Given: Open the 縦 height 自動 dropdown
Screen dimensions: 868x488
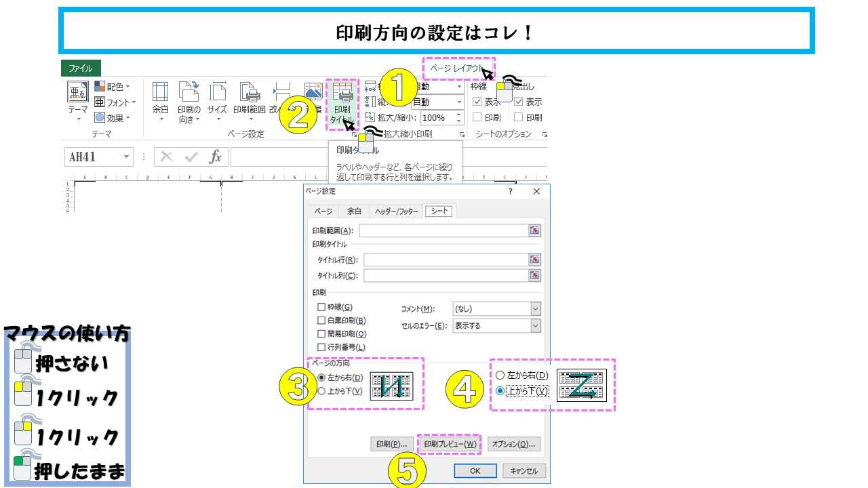Looking at the screenshot, I should tap(459, 102).
